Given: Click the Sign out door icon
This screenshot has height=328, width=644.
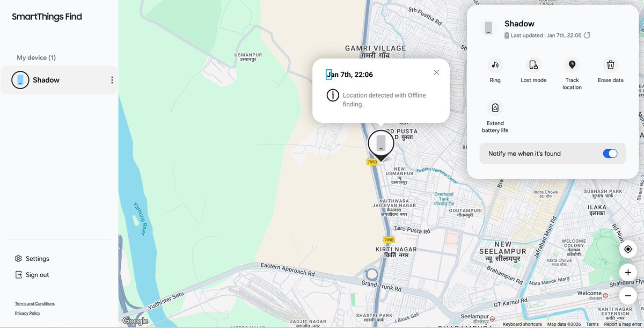Looking at the screenshot, I should pyautogui.click(x=18, y=275).
